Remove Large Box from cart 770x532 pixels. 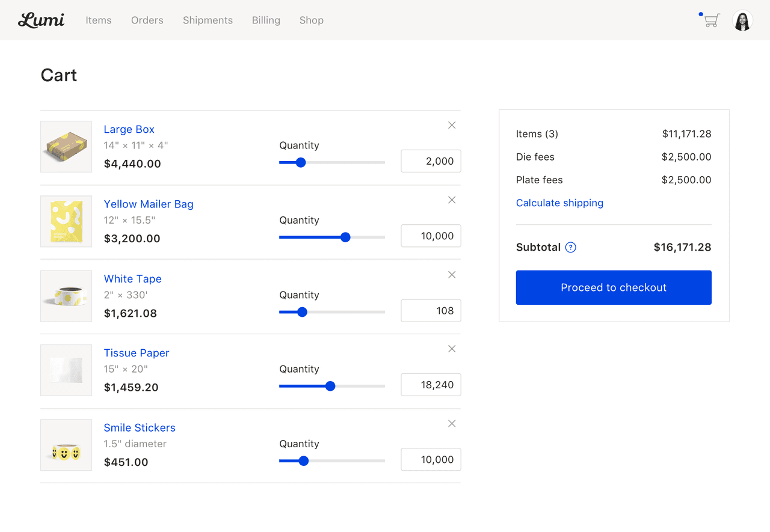(x=452, y=125)
